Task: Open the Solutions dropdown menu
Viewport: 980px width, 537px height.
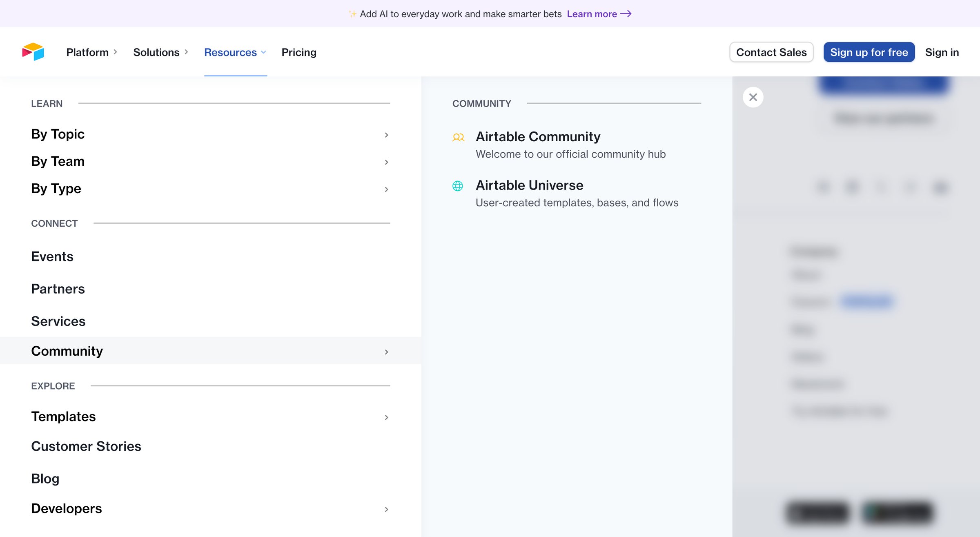Action: (160, 52)
